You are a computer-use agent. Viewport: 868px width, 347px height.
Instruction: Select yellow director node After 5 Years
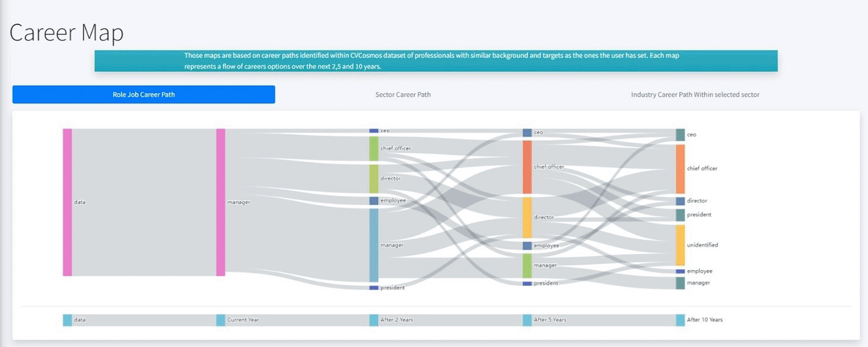tap(527, 218)
